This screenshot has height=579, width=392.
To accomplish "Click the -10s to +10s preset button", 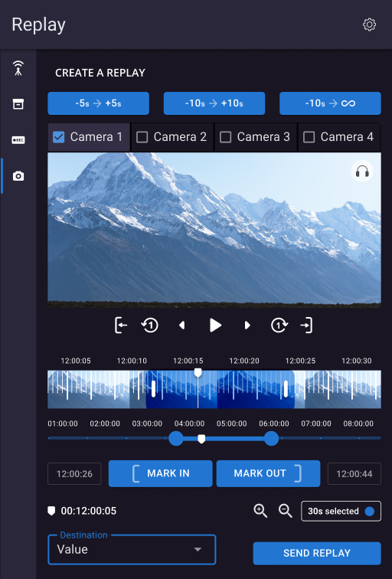I will tap(214, 103).
